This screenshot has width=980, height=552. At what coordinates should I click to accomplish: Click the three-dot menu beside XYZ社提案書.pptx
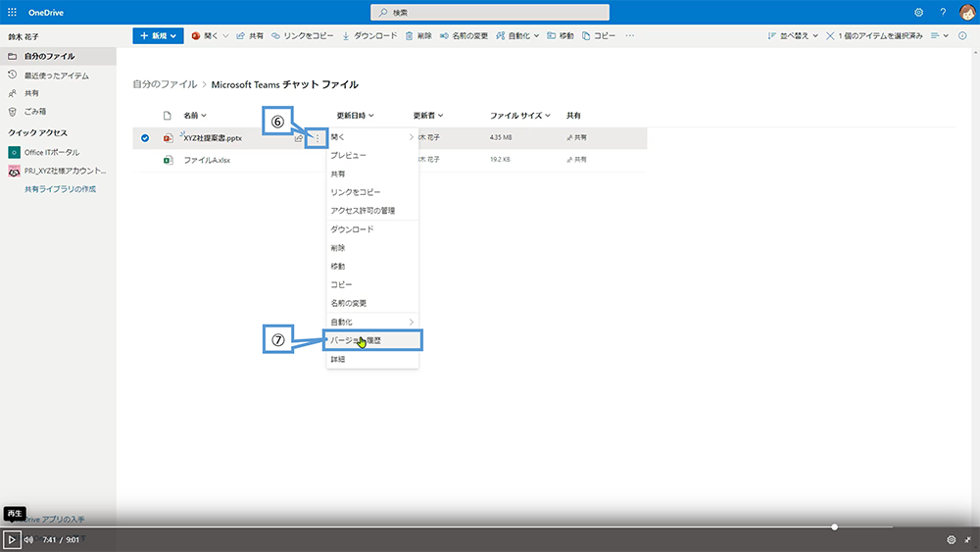pyautogui.click(x=316, y=138)
